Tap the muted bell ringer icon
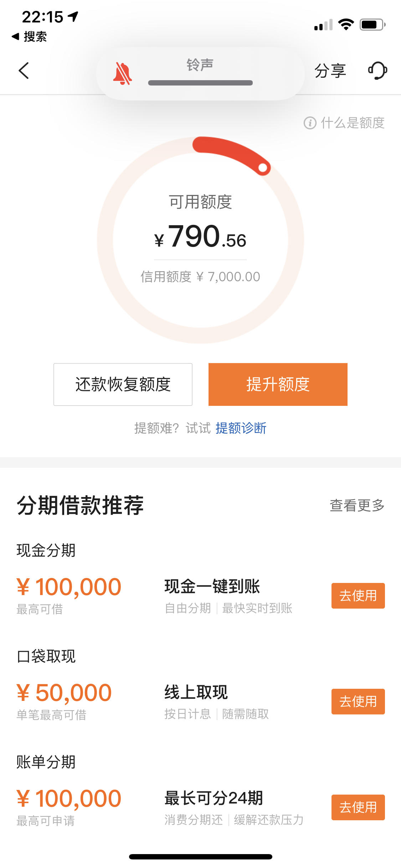This screenshot has height=868, width=401. 122,74
